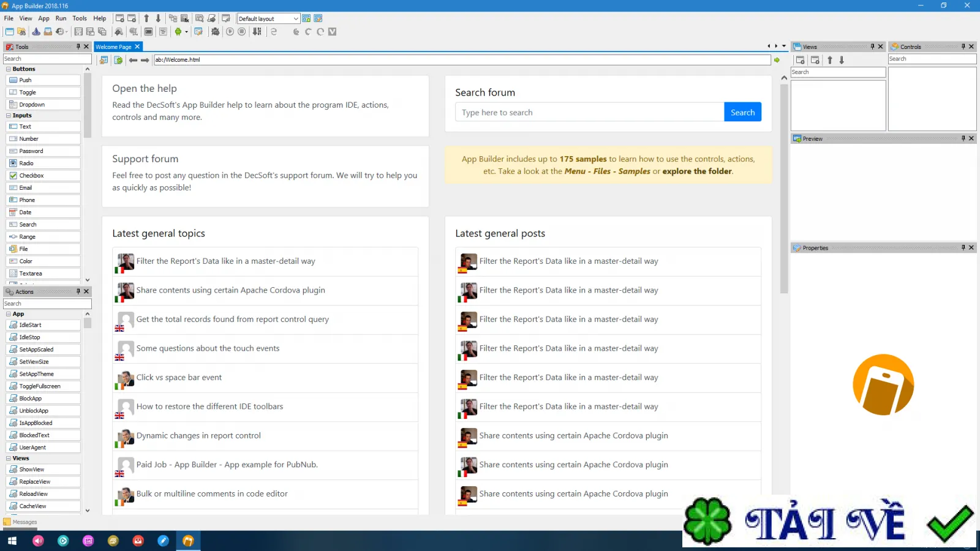
Task: Click the refresh page icon beside address bar
Action: [x=118, y=60]
